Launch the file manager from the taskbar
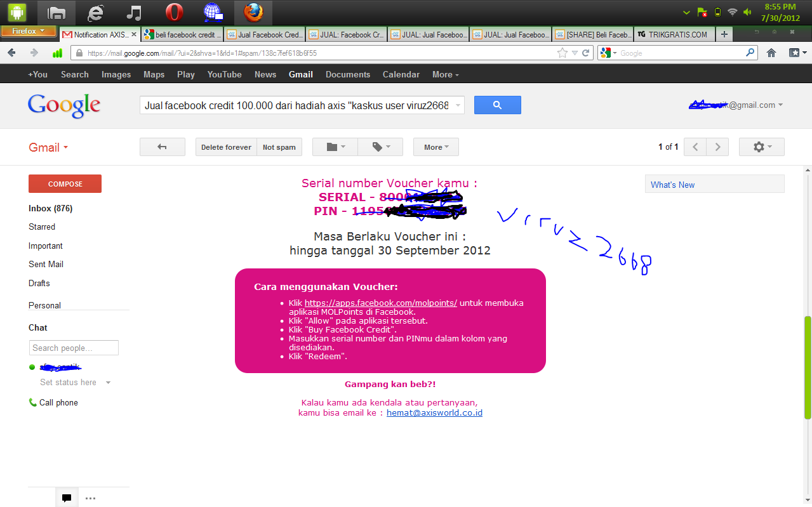The image size is (812, 507). (57, 12)
